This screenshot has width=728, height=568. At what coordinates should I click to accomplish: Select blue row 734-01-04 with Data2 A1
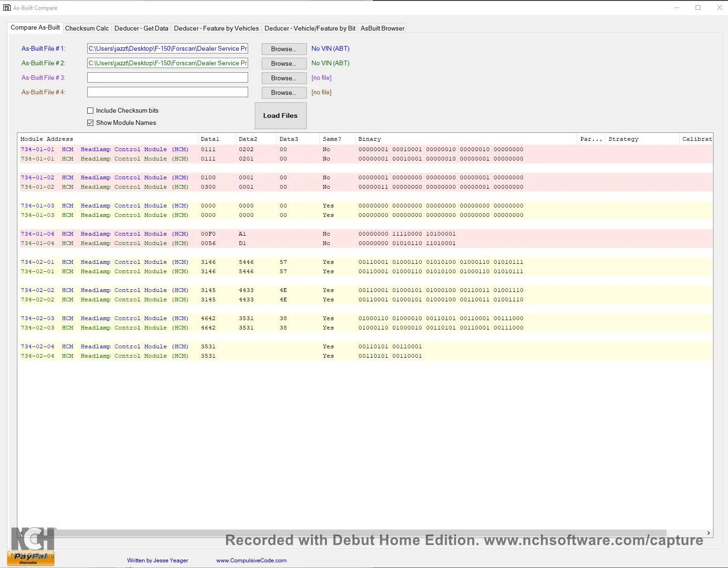pos(365,234)
